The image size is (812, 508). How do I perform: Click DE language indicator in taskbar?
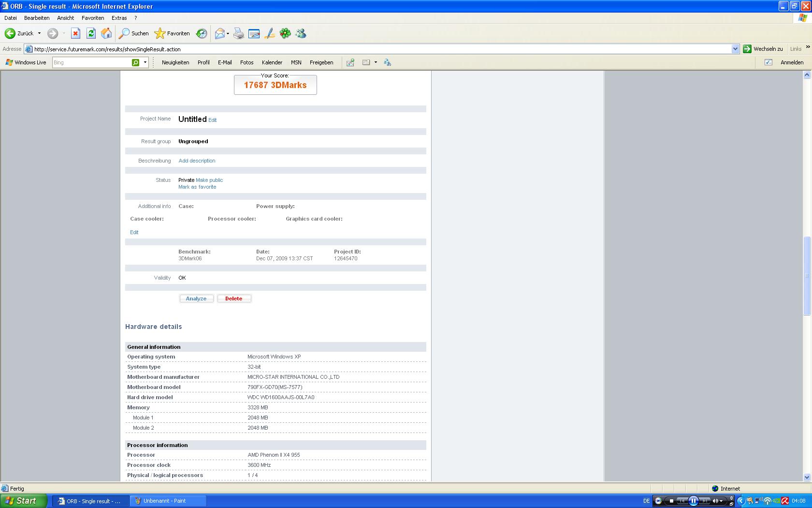[x=646, y=501]
